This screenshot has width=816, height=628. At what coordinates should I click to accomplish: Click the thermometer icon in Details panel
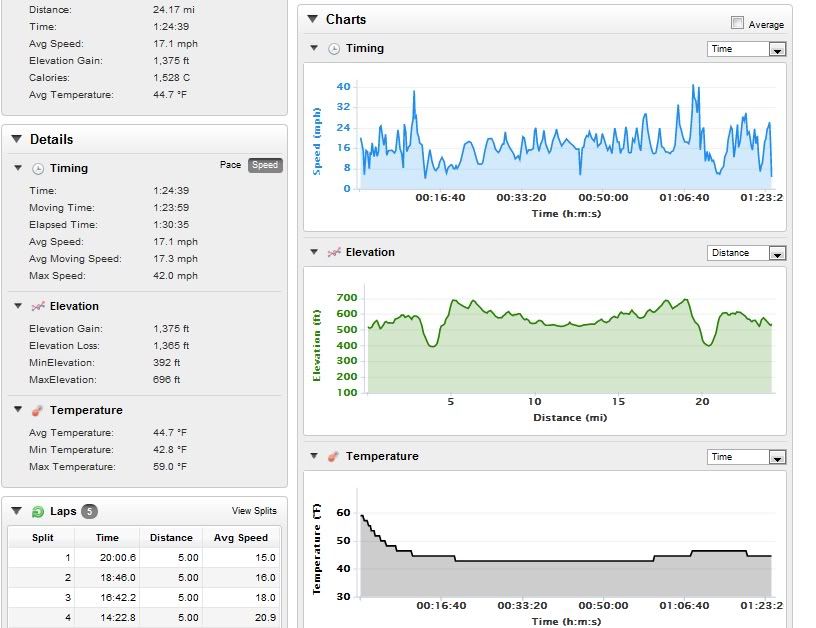38,410
